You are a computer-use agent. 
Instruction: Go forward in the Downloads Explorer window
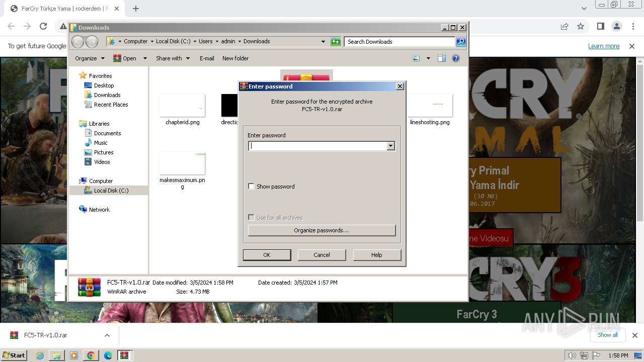(x=92, y=42)
